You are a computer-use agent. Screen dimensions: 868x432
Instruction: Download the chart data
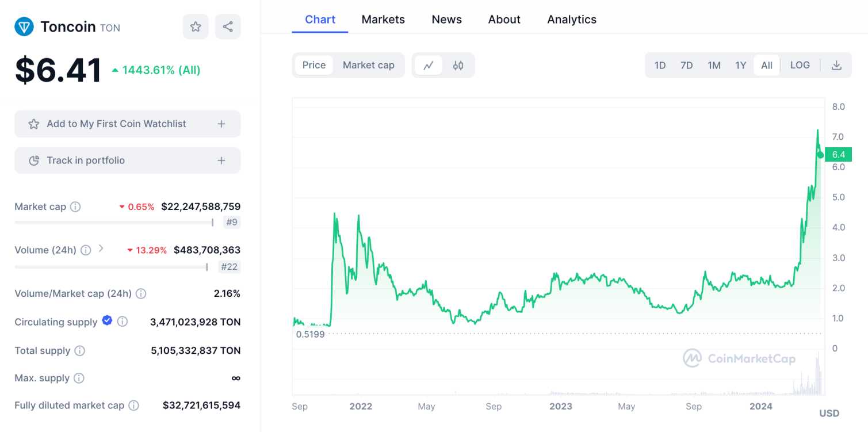[836, 65]
